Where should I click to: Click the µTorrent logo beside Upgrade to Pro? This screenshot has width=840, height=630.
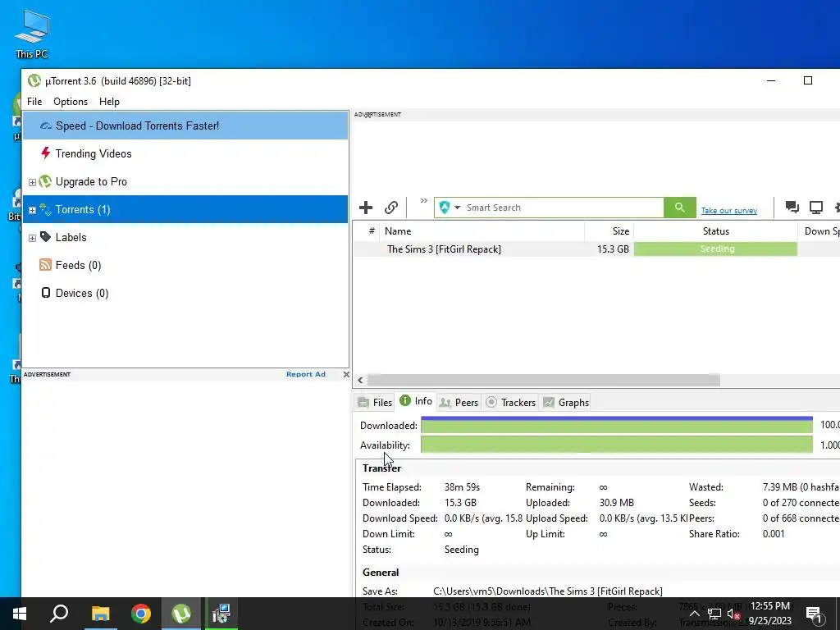click(x=46, y=181)
